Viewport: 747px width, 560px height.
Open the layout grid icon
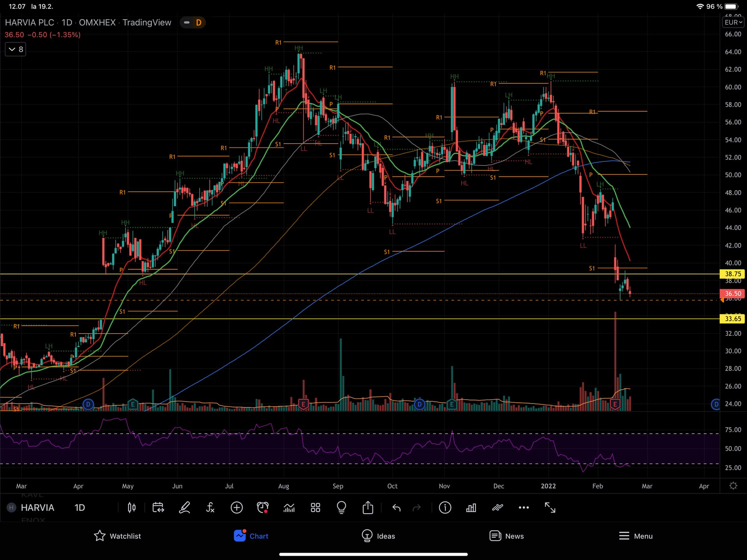coord(315,507)
